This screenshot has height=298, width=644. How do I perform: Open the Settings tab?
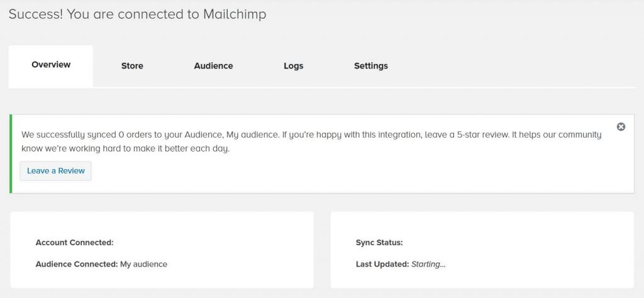(371, 65)
